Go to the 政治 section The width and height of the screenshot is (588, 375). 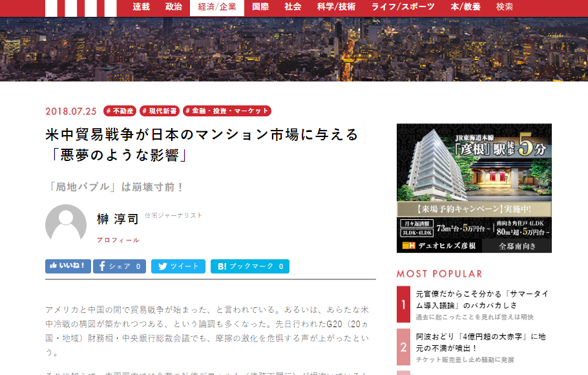[x=173, y=7]
